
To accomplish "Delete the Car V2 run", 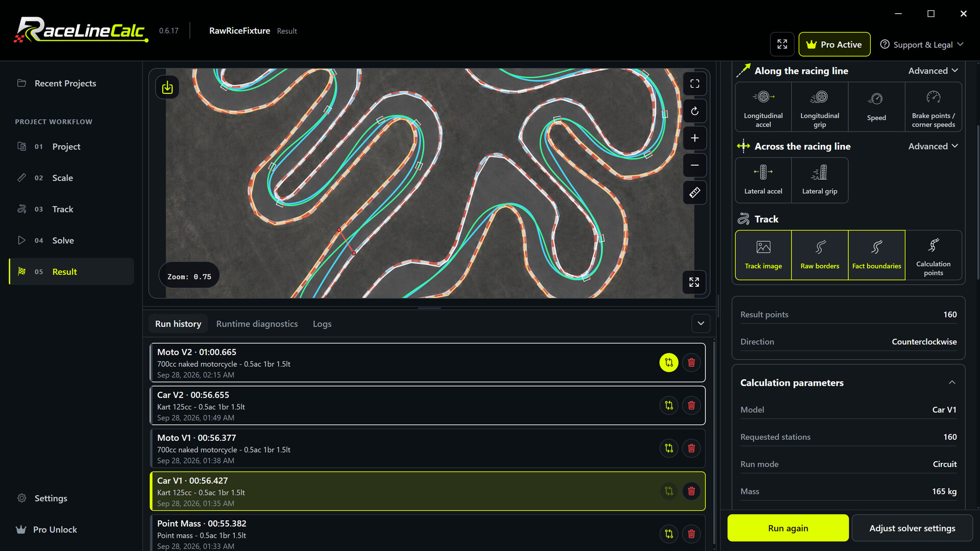I will 692,406.
